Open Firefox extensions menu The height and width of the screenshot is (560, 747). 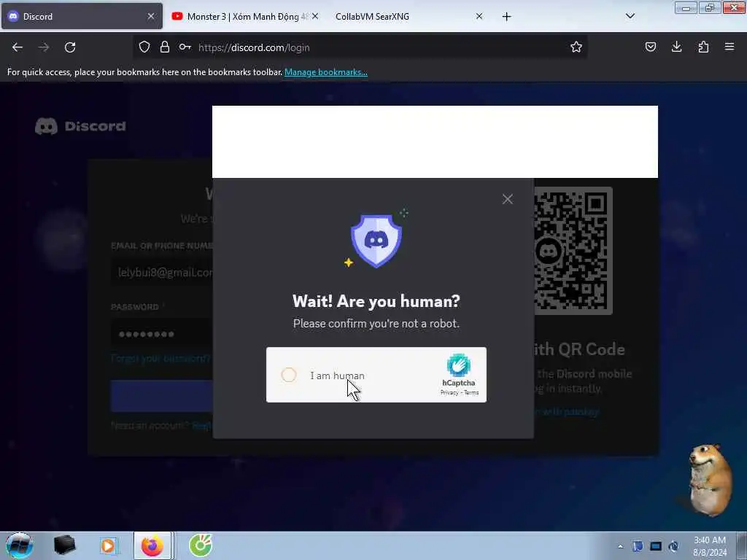click(x=703, y=47)
